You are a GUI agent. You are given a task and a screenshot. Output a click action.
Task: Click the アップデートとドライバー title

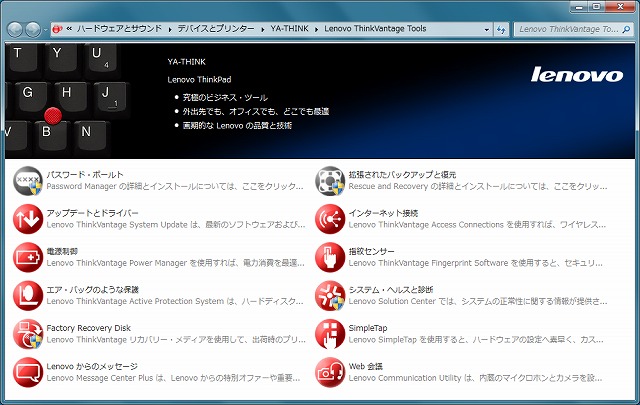pyautogui.click(x=92, y=213)
